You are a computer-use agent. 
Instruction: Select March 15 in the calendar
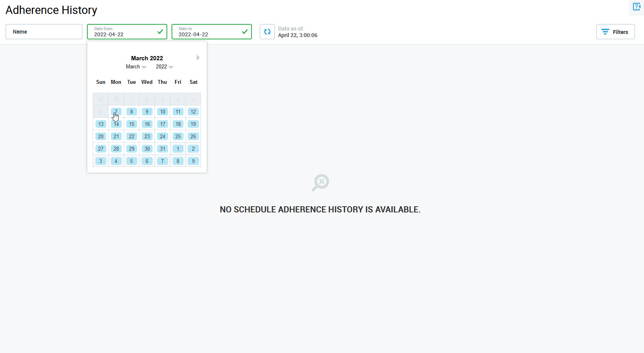click(x=132, y=124)
